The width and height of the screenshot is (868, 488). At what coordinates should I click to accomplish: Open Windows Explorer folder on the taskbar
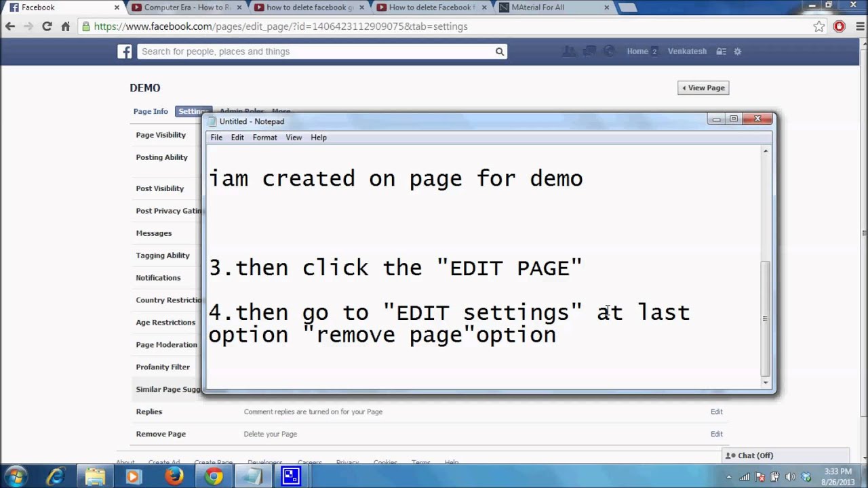click(x=95, y=476)
